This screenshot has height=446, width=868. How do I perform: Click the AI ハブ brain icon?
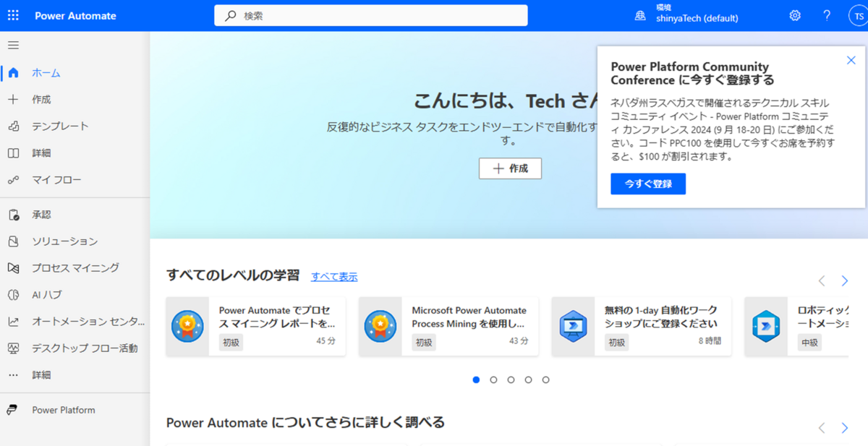pos(13,295)
